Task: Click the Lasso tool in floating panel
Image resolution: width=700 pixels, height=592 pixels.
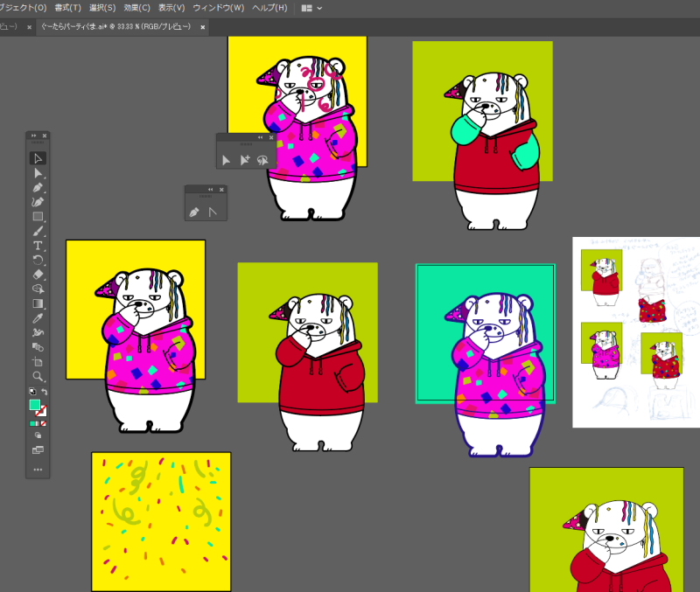Action: [262, 160]
